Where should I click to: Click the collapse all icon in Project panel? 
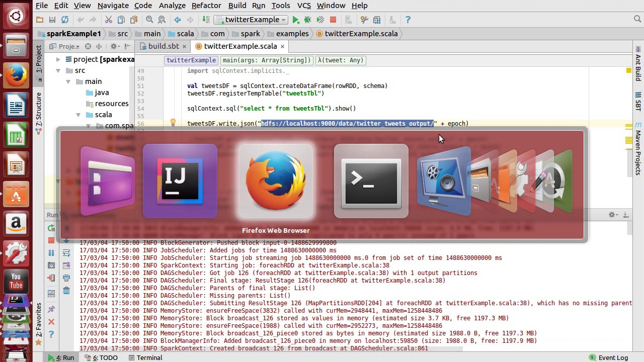tap(99, 46)
